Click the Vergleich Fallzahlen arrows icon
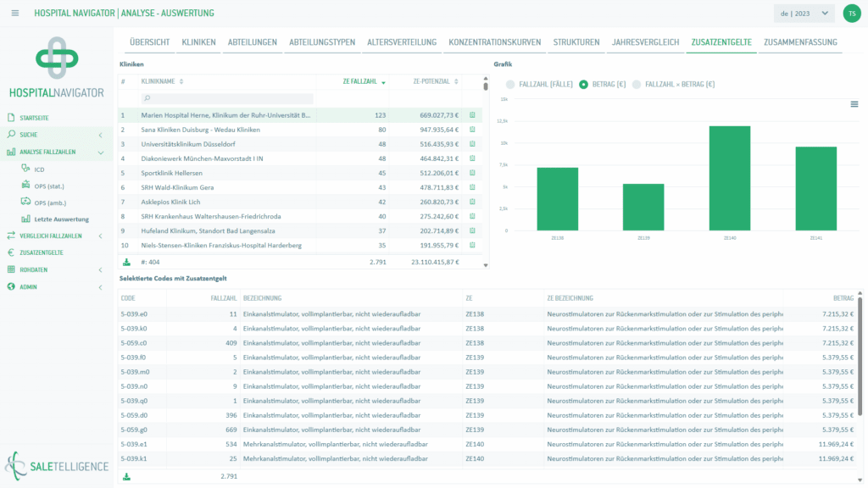868x488 pixels. tap(11, 236)
